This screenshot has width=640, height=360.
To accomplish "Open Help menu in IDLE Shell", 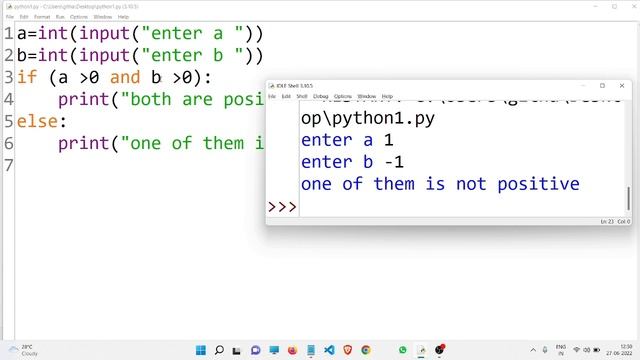I will [387, 96].
